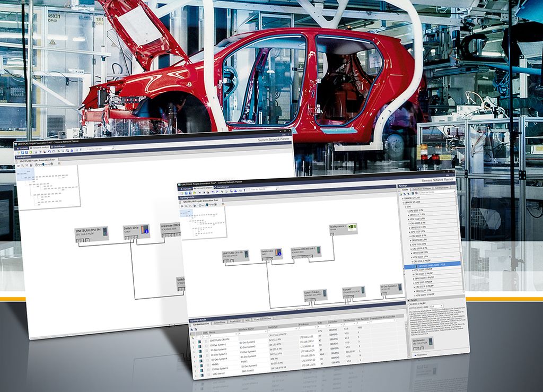This screenshot has height=392, width=543.
Task: Select IO-Dev-System12 device node
Action: [x=392, y=289]
